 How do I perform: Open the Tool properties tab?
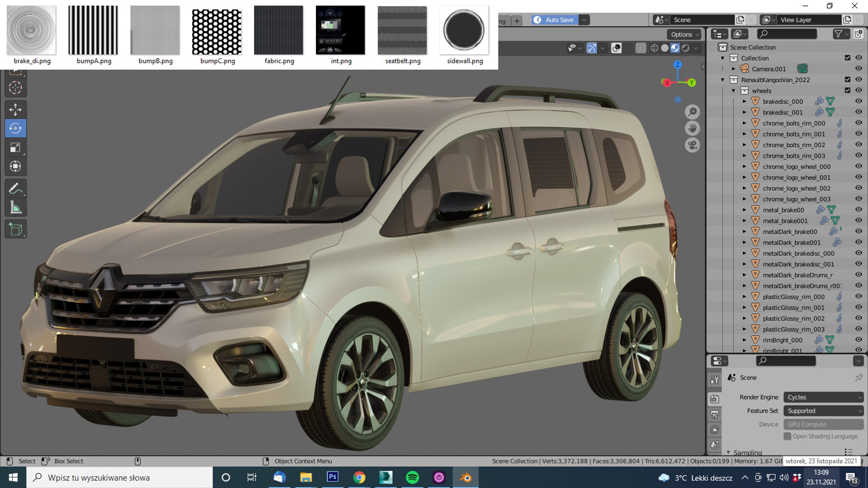pyautogui.click(x=715, y=380)
